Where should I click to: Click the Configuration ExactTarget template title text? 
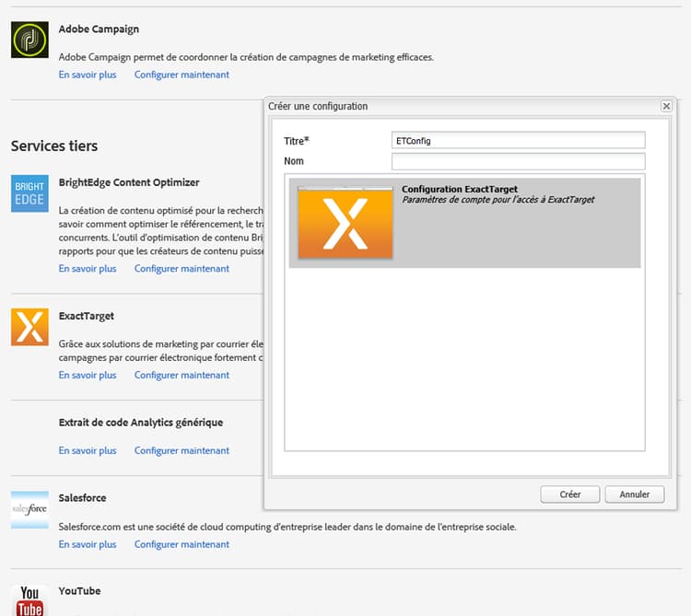pyautogui.click(x=460, y=190)
